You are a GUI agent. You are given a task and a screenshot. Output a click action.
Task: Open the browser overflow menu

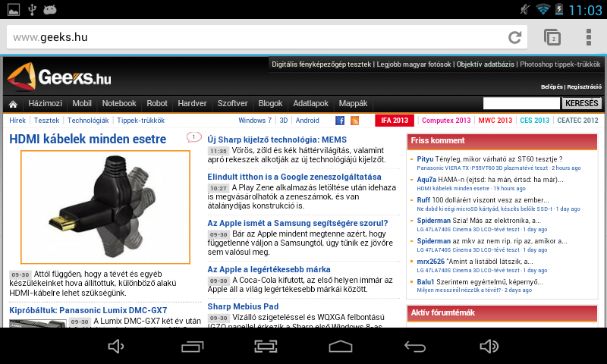pos(589,37)
